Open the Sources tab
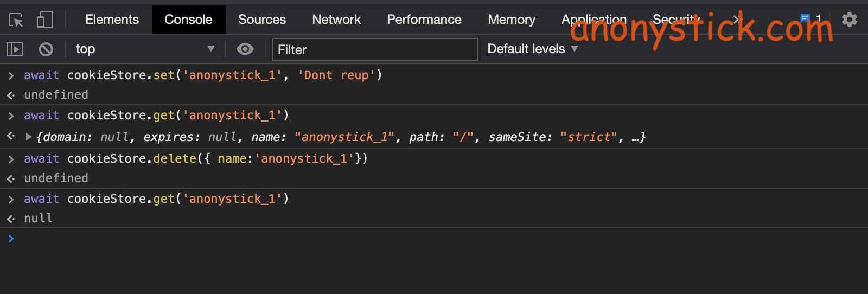The width and height of the screenshot is (868, 294). click(261, 20)
